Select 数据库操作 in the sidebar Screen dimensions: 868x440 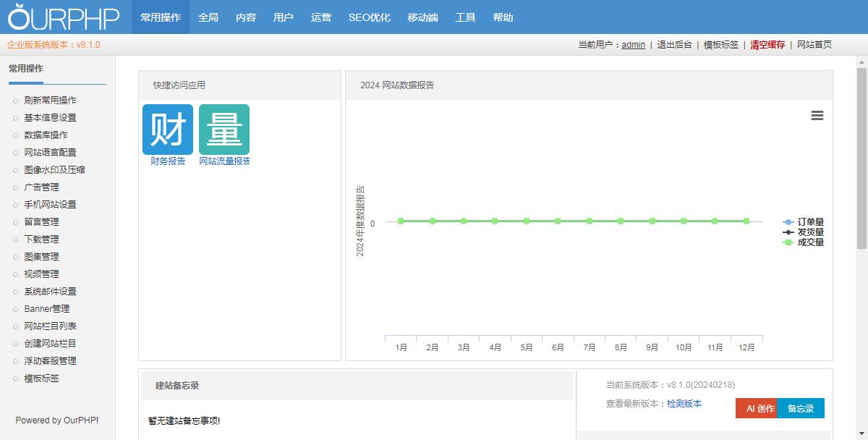coord(46,135)
